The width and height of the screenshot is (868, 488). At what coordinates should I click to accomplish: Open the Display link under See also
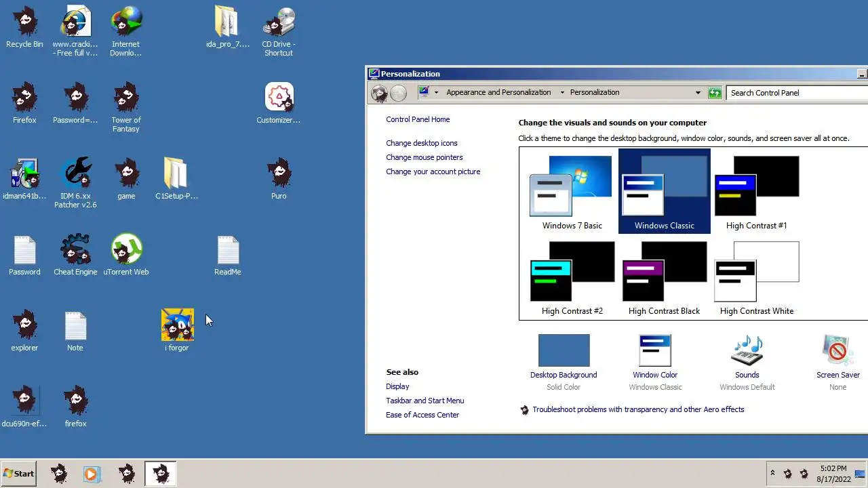397,386
